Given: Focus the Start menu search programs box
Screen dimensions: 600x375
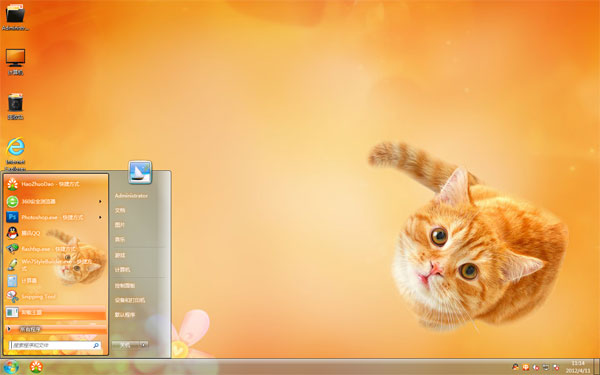Looking at the screenshot, I should click(x=55, y=346).
